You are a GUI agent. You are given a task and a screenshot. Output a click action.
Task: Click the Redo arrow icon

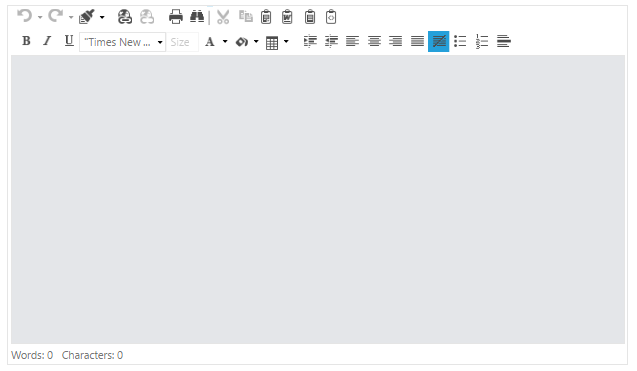point(56,16)
